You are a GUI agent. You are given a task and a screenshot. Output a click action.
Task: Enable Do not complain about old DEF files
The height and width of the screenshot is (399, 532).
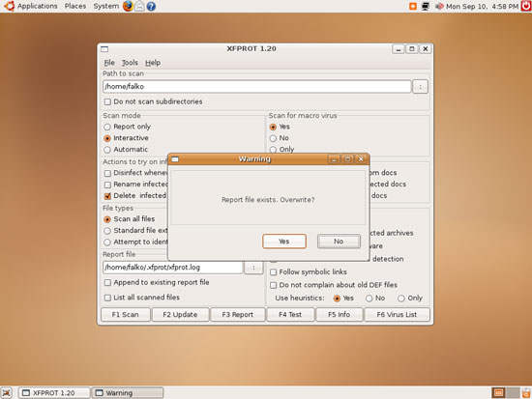coord(274,285)
